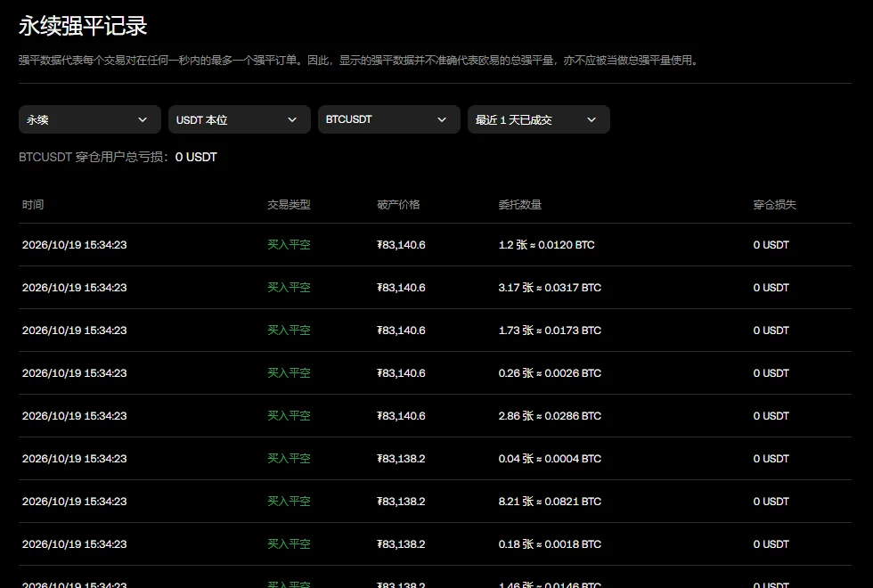Click 0 USDT loss in the 0.26 张 row
Screen dimensions: 873x588
(x=771, y=373)
